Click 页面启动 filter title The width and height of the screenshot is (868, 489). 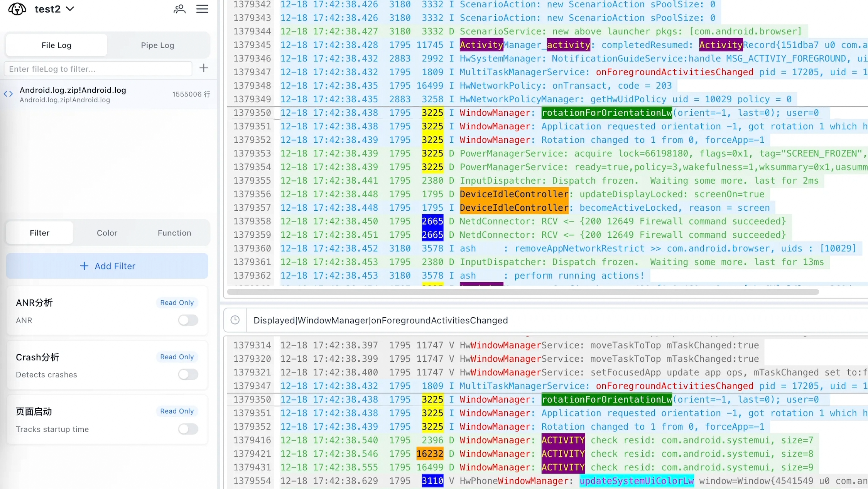pyautogui.click(x=34, y=411)
